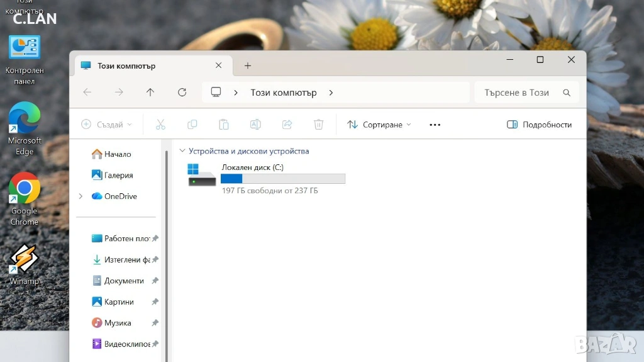This screenshot has height=362, width=644.
Task: Open the See more ellipsis menu
Action: click(435, 125)
